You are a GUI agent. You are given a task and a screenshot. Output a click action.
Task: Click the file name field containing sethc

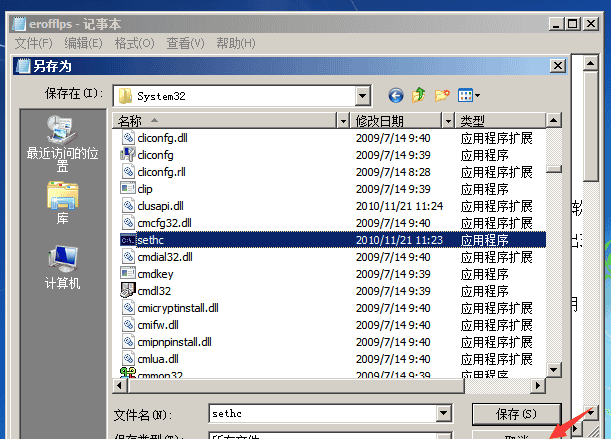tap(323, 413)
